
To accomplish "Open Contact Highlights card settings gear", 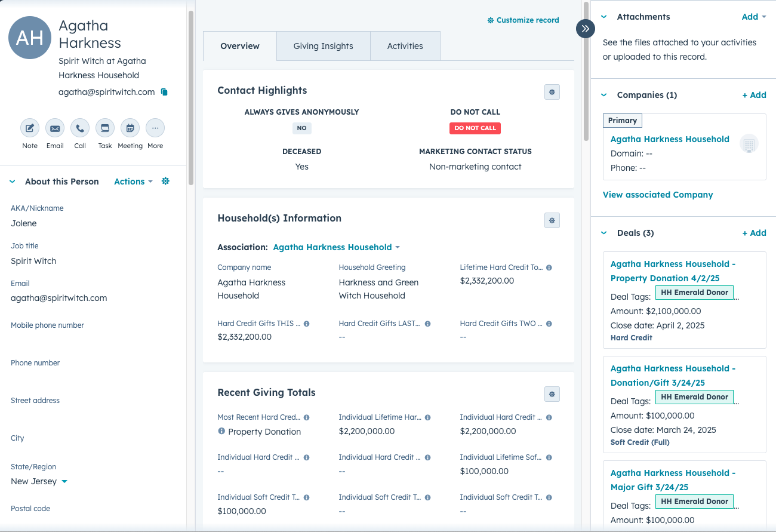I will tap(552, 92).
